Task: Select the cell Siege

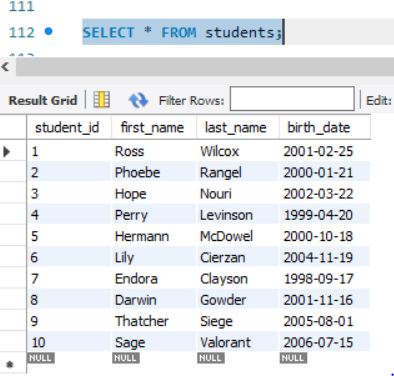Action: pyautogui.click(x=238, y=321)
